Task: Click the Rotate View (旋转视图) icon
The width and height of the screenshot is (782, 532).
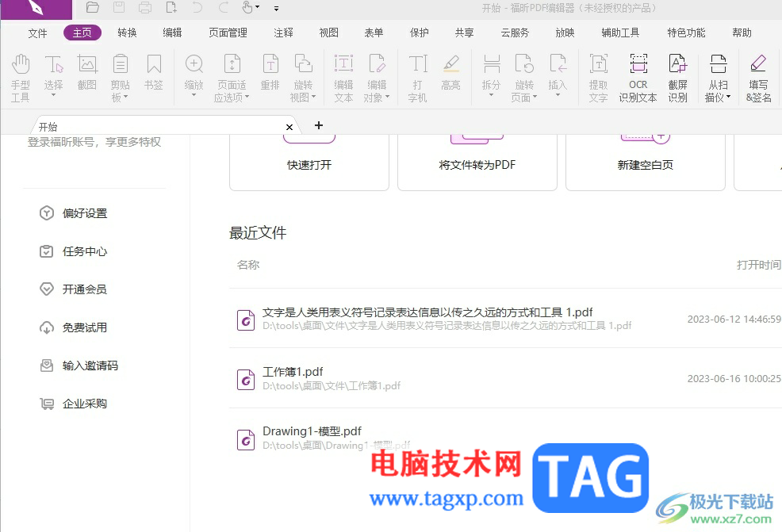Action: 303,65
